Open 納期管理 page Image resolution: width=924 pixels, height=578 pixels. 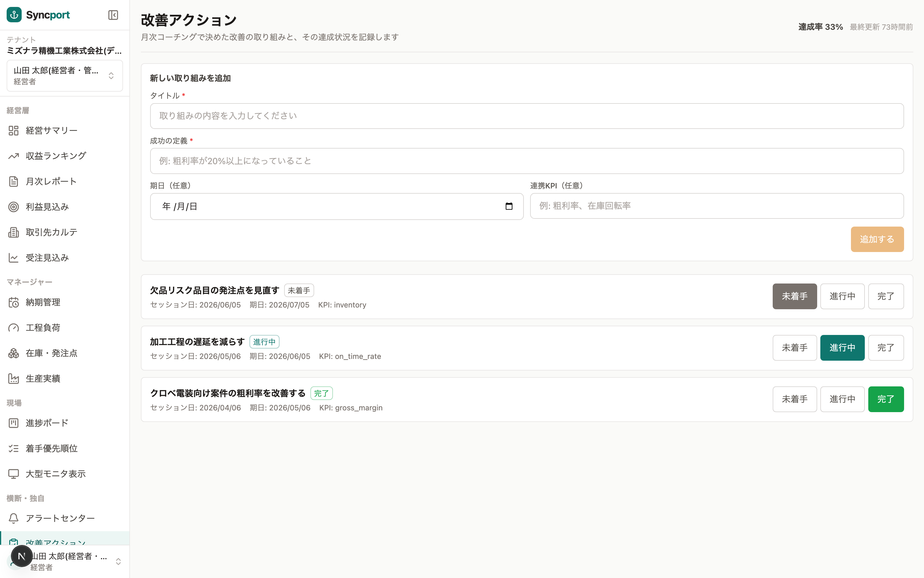click(64, 302)
